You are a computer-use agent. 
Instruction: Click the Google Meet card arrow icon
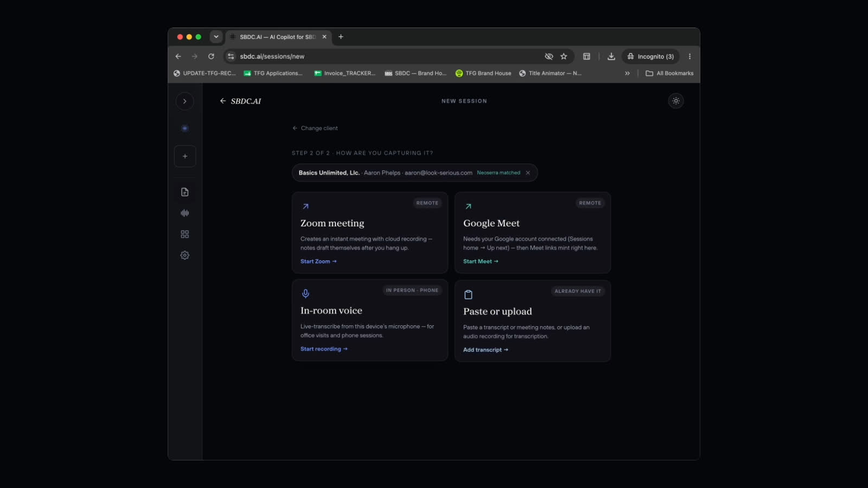point(468,207)
